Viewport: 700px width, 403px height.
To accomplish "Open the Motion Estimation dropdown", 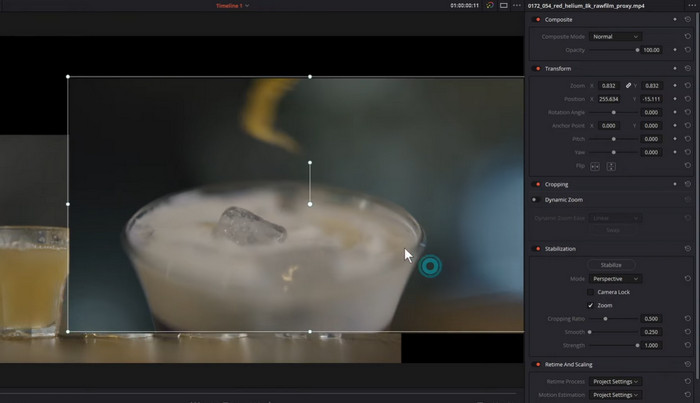I will tap(615, 395).
